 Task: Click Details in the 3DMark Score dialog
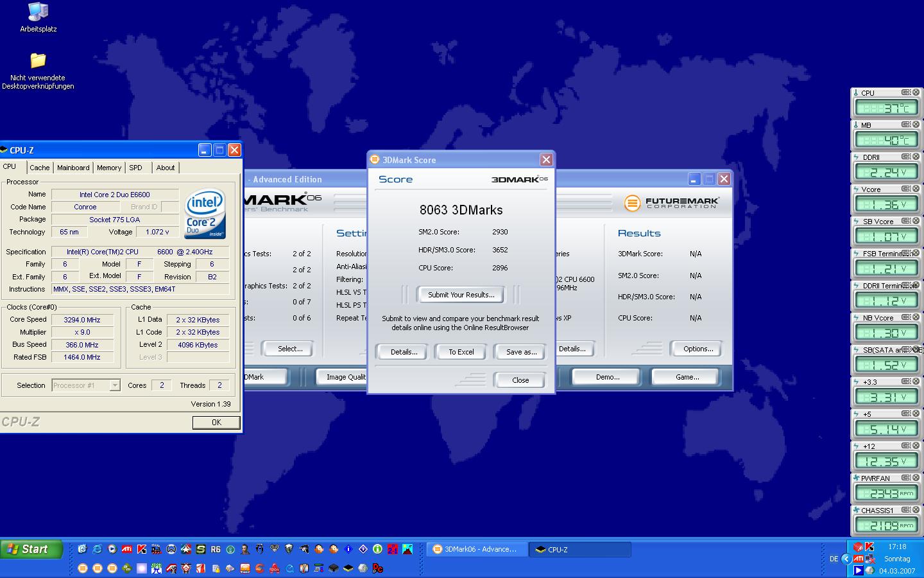pos(404,352)
